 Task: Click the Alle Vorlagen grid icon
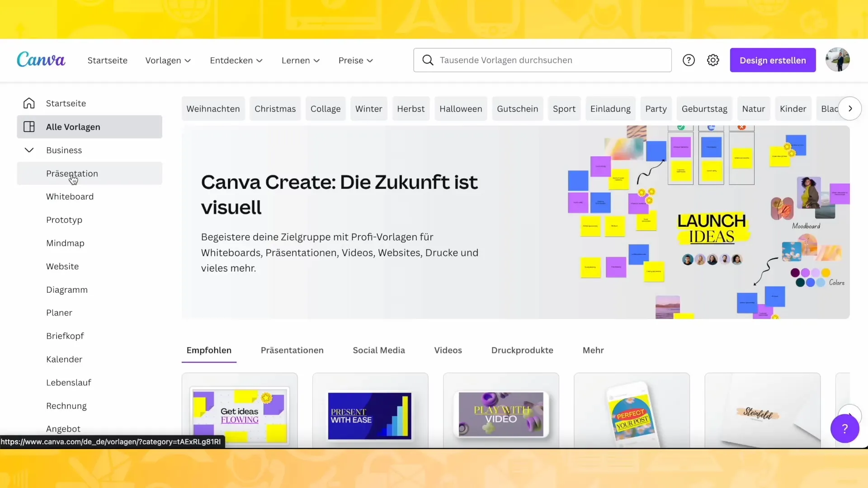point(29,127)
